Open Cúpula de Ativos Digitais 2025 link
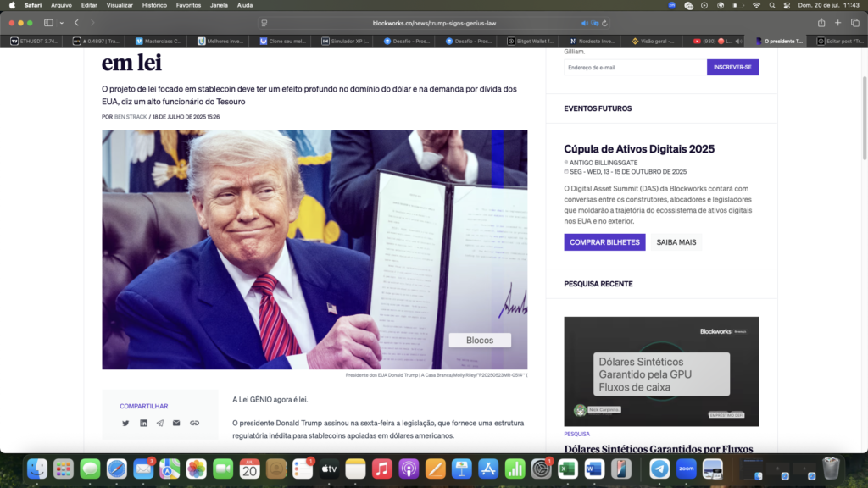 [639, 149]
